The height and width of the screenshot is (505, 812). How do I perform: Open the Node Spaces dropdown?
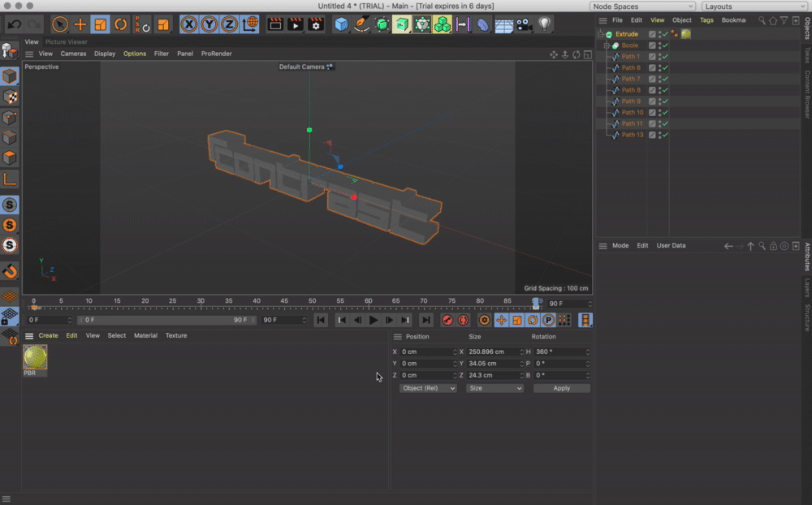642,6
